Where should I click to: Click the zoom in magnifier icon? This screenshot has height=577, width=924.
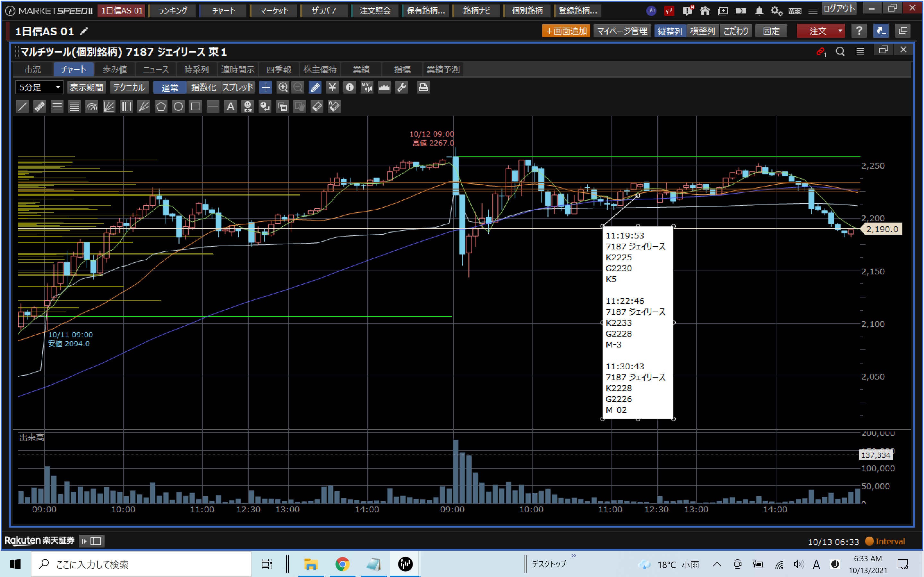pyautogui.click(x=283, y=88)
